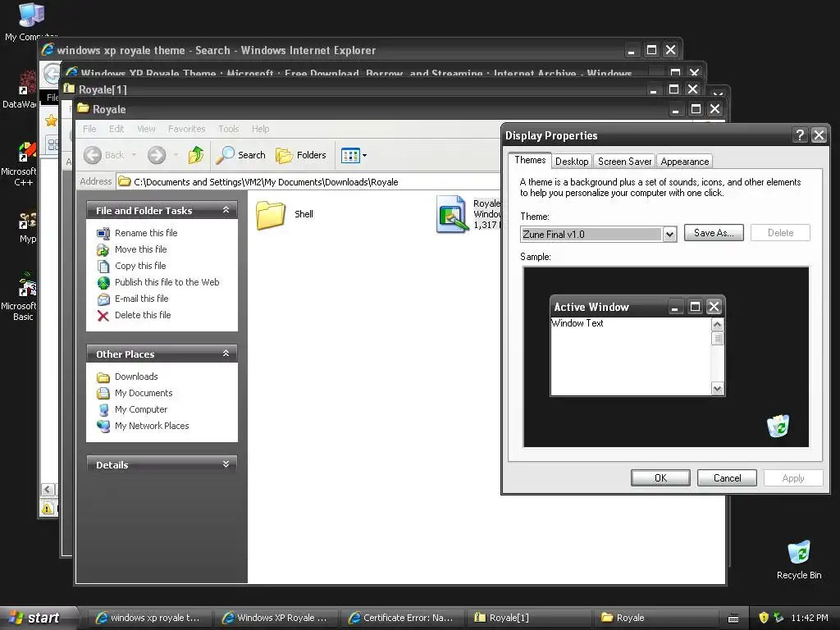This screenshot has width=840, height=630.
Task: Click the Forward arrow in Royale toolbar
Action: (157, 155)
